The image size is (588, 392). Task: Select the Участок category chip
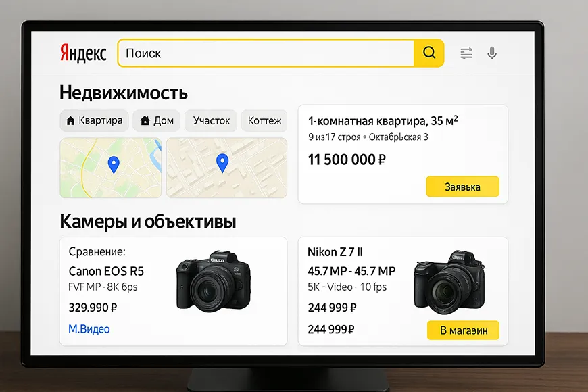coord(211,120)
